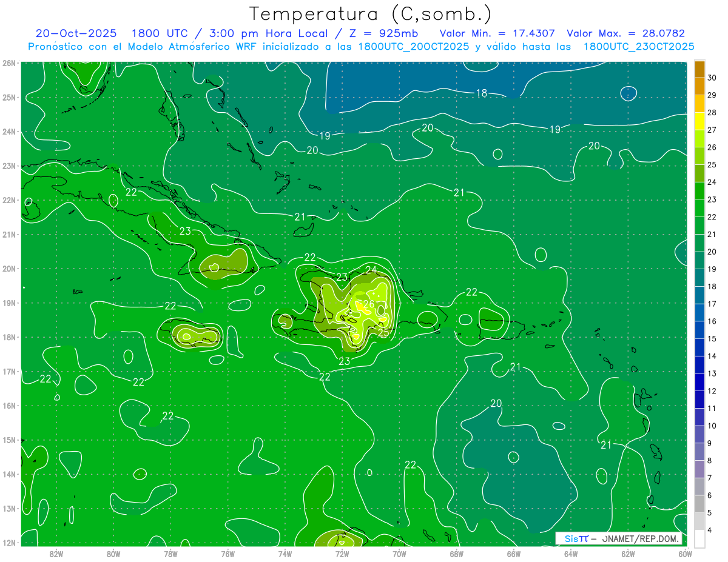Click the 'Valor Min. = 17.4307' value

click(497, 33)
